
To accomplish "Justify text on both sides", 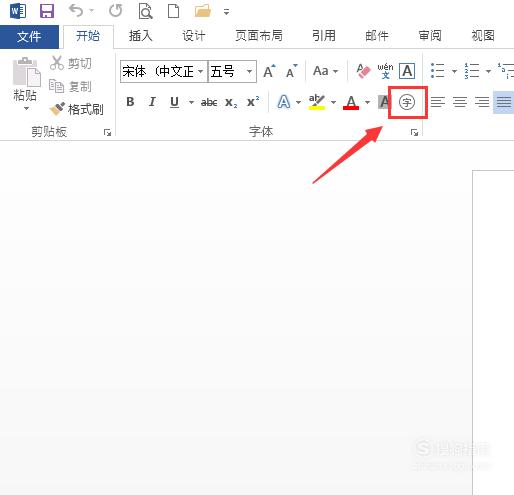I will (x=504, y=102).
